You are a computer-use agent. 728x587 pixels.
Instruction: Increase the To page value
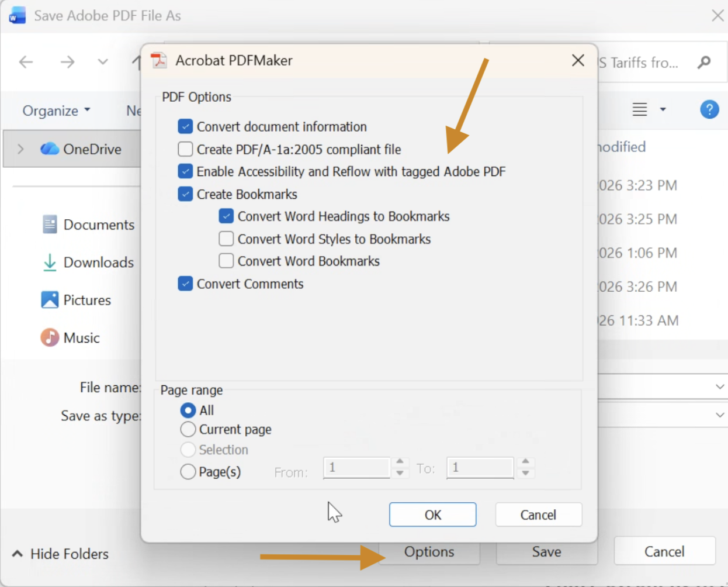pyautogui.click(x=525, y=462)
